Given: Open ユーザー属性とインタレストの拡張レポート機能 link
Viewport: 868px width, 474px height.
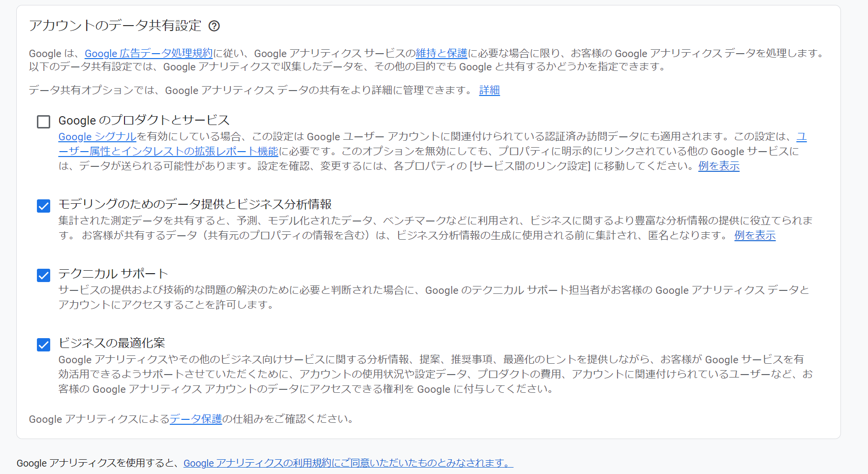Looking at the screenshot, I should (168, 151).
